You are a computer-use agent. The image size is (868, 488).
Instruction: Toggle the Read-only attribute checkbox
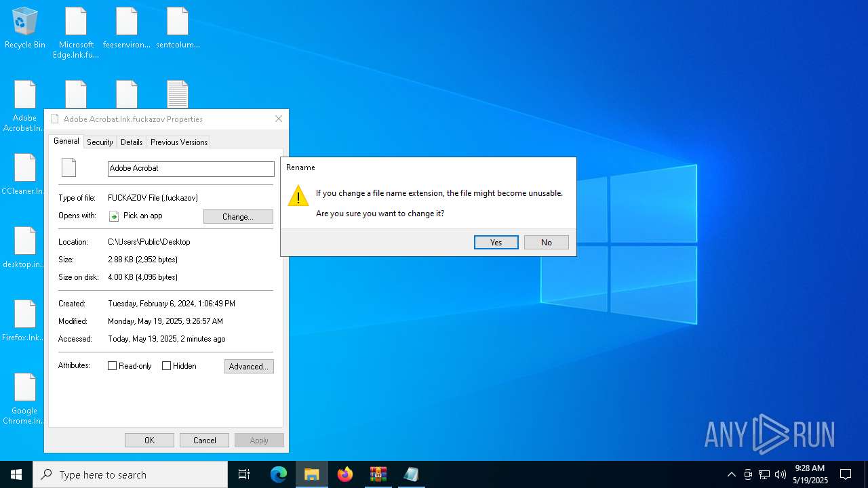click(113, 366)
